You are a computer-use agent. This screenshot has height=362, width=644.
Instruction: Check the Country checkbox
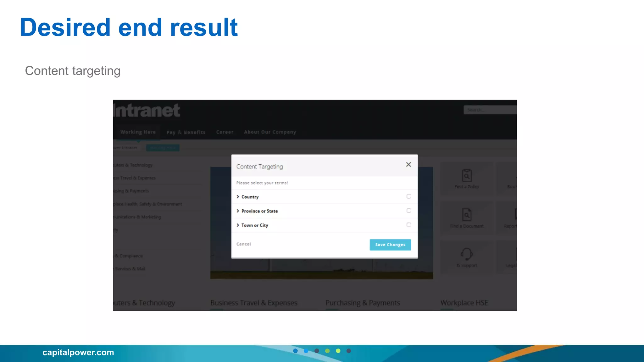(x=409, y=196)
